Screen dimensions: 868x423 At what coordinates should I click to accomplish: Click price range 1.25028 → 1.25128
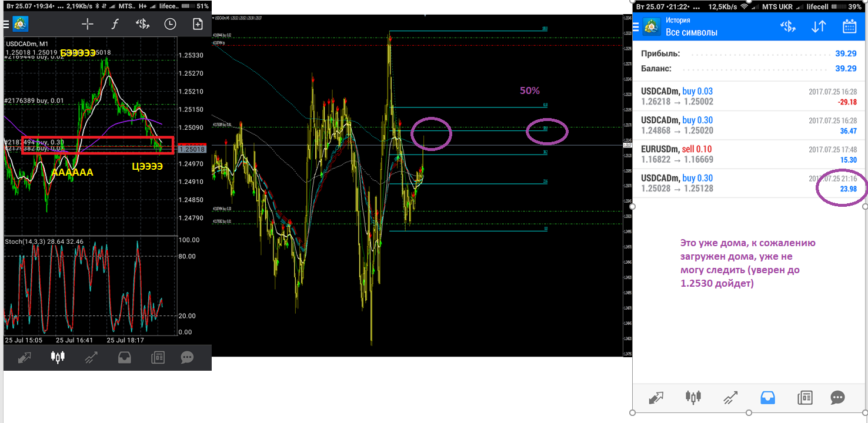point(676,189)
